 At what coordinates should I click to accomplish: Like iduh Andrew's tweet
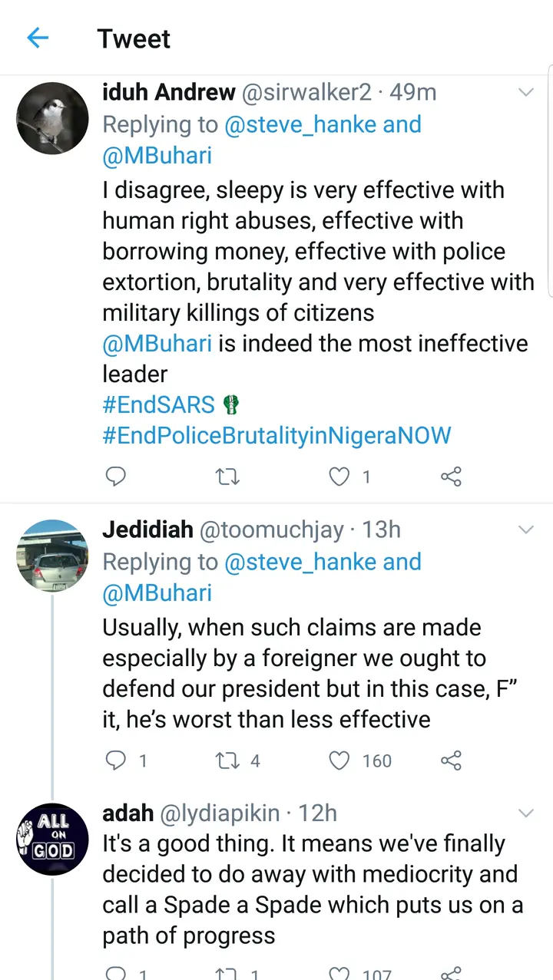tap(339, 477)
